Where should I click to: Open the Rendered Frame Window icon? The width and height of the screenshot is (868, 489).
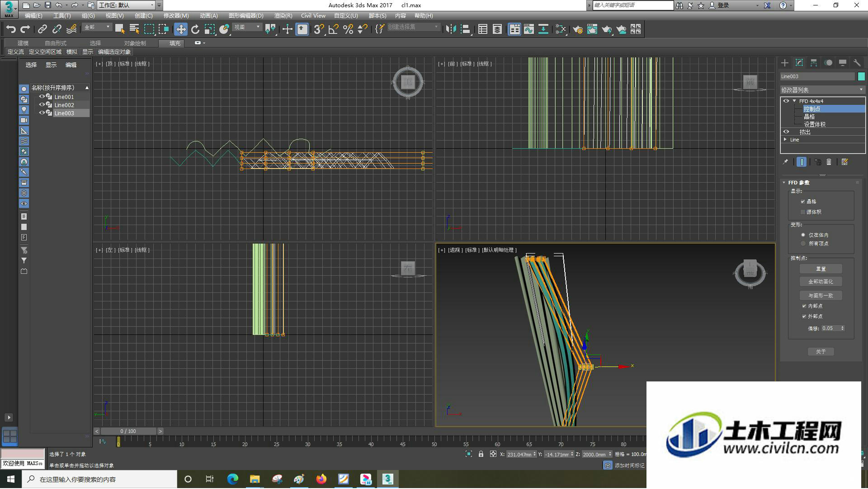coord(592,29)
